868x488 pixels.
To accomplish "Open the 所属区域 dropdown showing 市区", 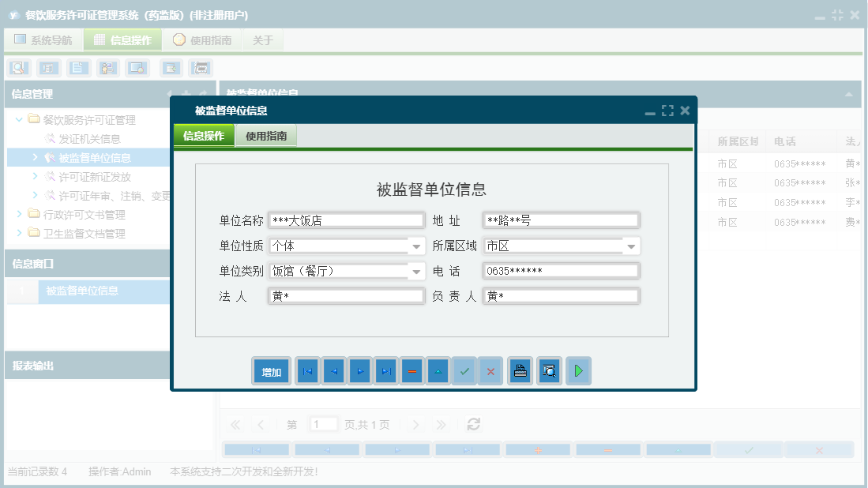I will pos(631,246).
